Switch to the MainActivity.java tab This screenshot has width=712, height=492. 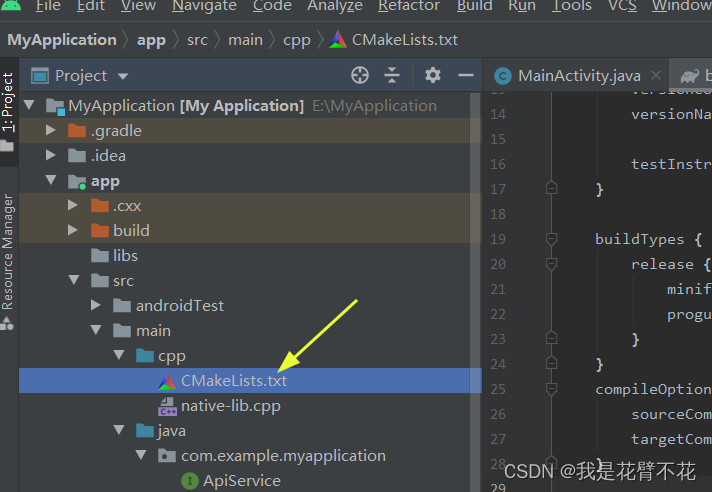579,76
